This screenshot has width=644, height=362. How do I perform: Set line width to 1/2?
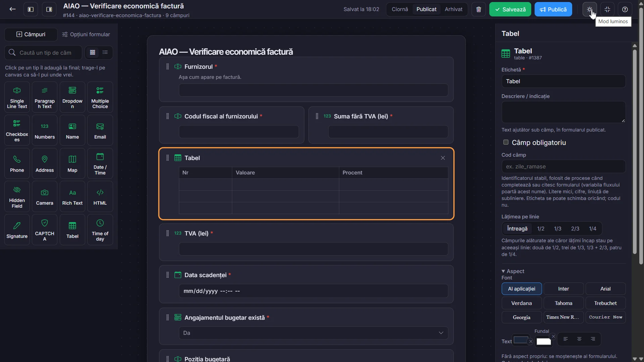pos(541,228)
